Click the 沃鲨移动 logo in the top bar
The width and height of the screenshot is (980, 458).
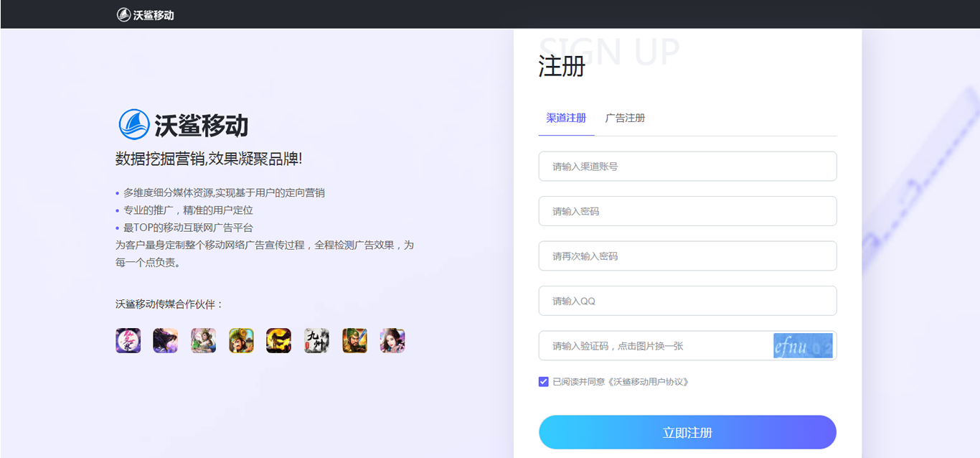click(146, 14)
